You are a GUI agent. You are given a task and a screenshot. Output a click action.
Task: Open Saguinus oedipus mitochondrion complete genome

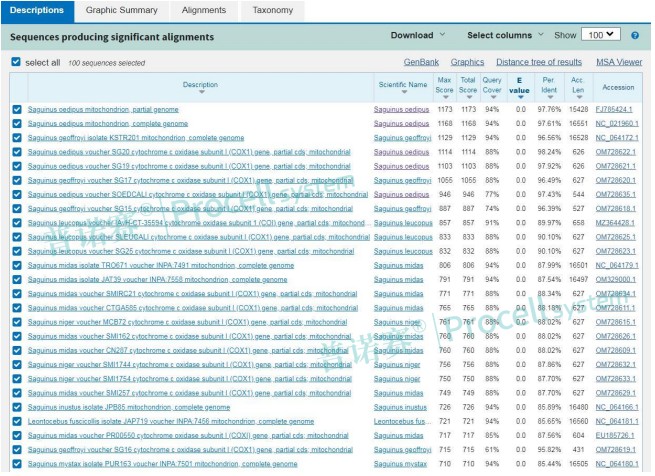click(x=108, y=124)
